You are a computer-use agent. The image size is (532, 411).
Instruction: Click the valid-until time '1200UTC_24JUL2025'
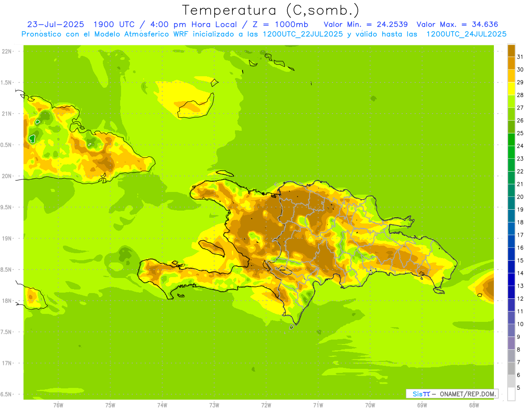466,34
